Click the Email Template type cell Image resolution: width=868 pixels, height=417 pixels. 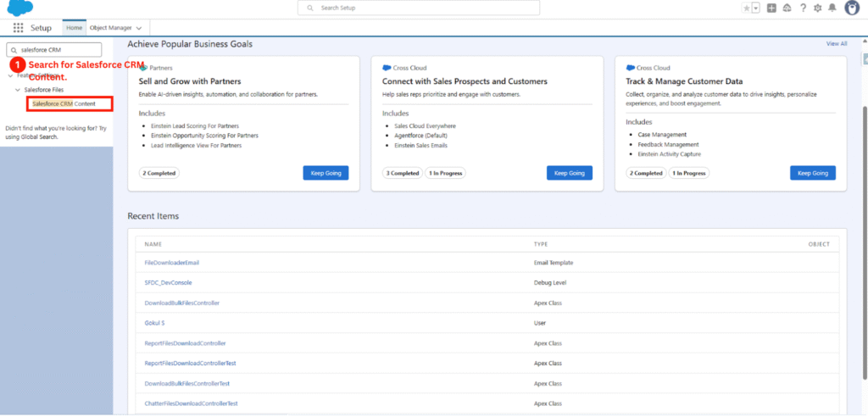[553, 263]
